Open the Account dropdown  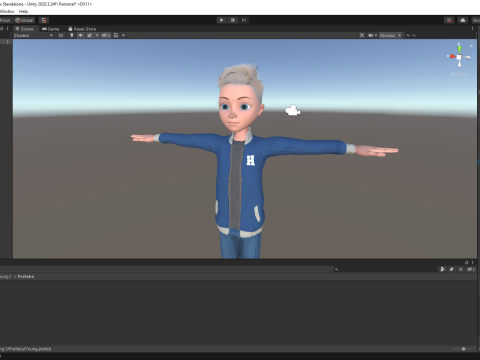pyautogui.click(x=476, y=20)
